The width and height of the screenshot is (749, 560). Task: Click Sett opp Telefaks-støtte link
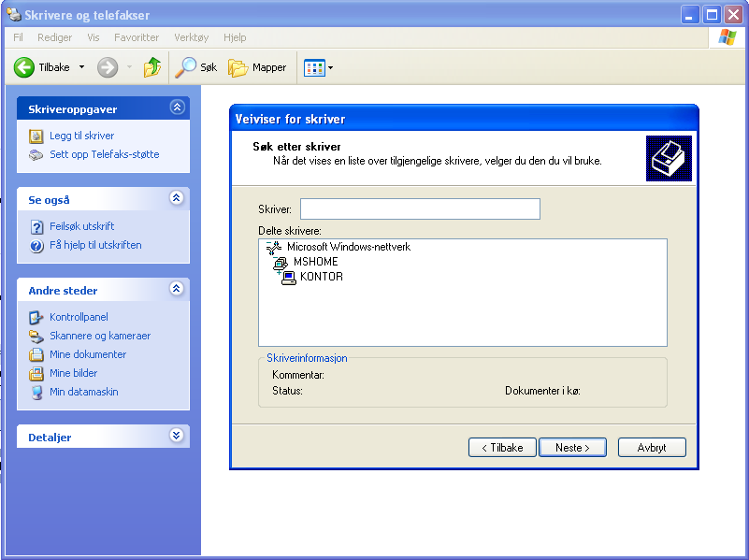coord(104,154)
